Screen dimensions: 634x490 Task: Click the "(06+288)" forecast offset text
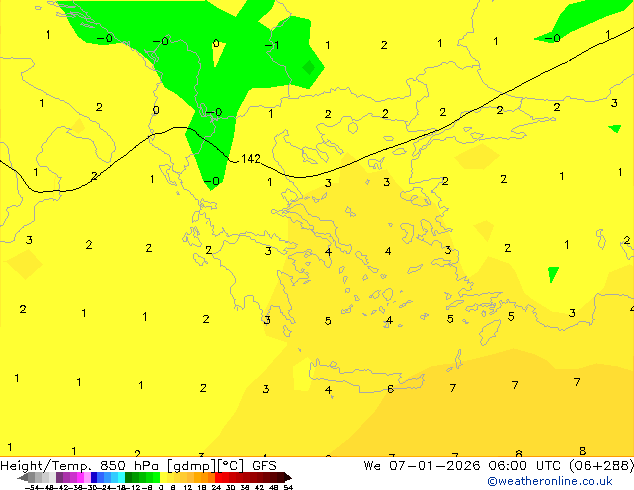tap(602, 466)
